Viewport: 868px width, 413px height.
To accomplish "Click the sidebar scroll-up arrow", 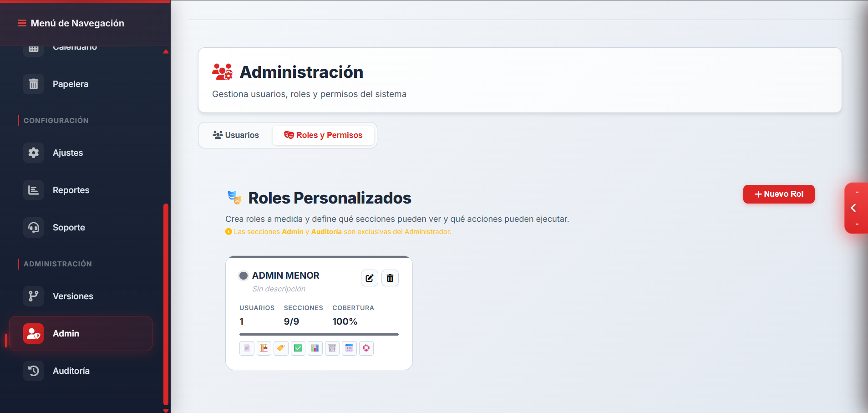I will click(166, 51).
